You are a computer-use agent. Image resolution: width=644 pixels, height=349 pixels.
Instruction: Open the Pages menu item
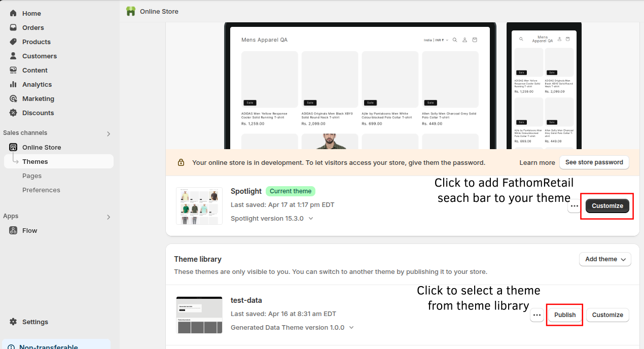[x=32, y=176]
